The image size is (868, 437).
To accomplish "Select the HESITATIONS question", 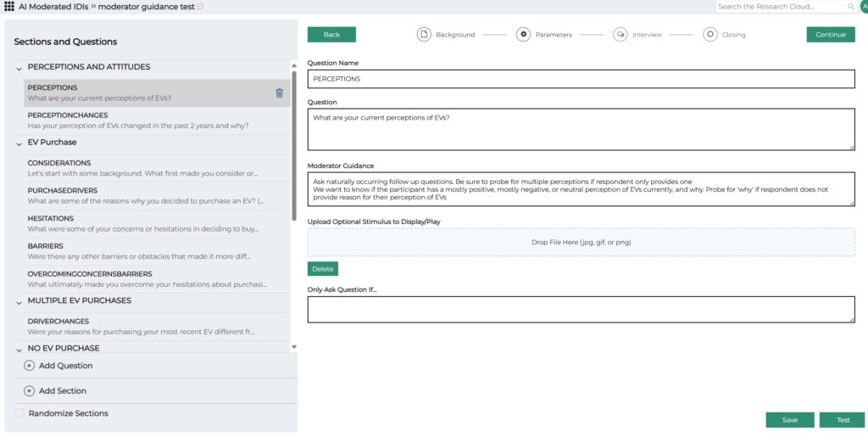I will pyautogui.click(x=157, y=224).
